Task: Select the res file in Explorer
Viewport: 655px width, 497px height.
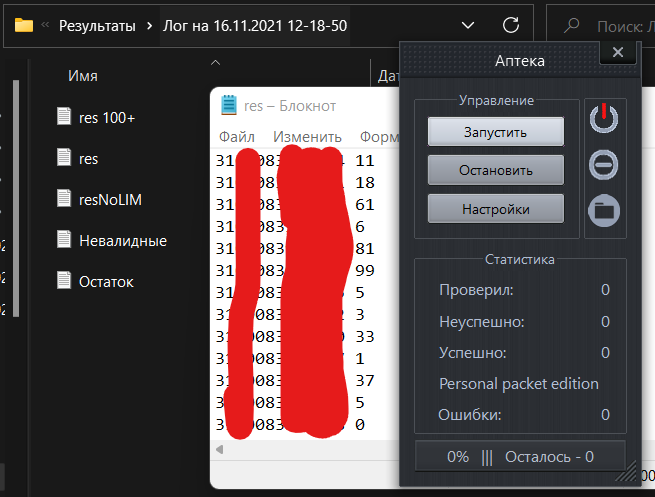Action: tap(88, 159)
